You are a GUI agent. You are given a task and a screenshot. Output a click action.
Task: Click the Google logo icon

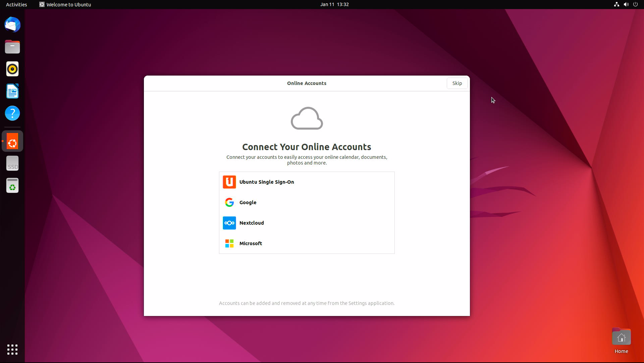click(x=229, y=202)
